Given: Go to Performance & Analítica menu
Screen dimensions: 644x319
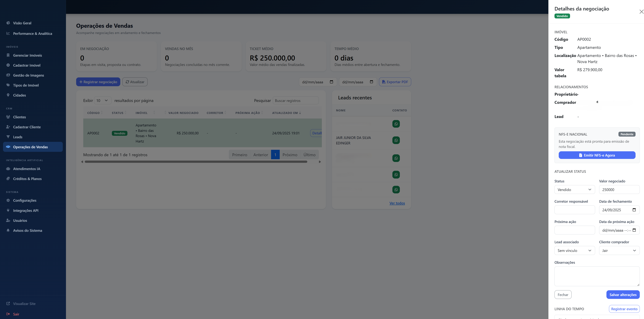Looking at the screenshot, I should [x=32, y=33].
